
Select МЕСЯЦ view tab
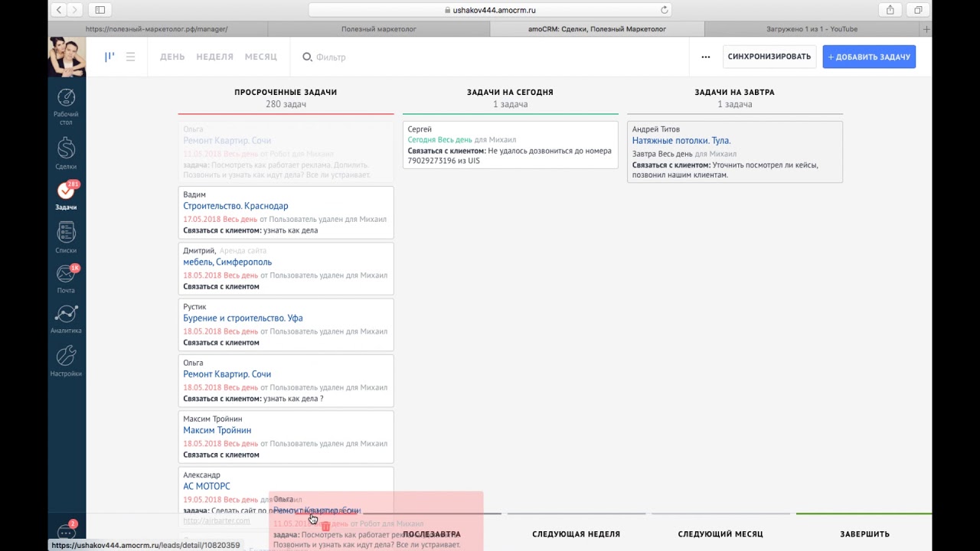click(261, 57)
